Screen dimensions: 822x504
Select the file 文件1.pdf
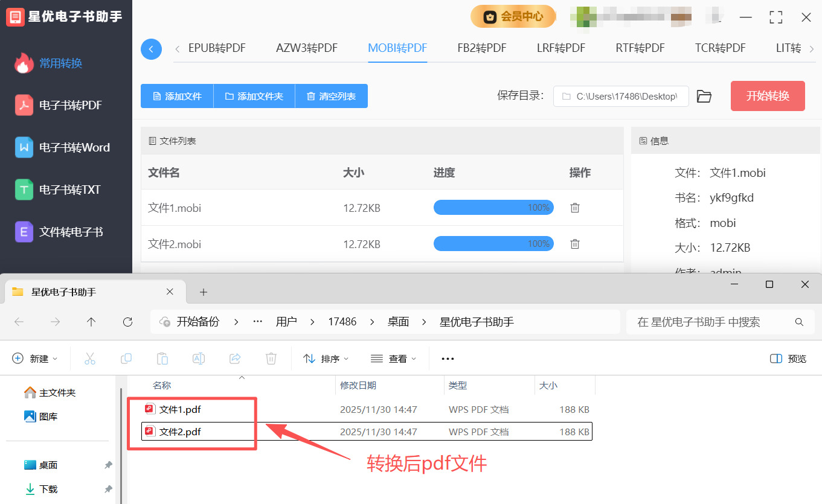click(180, 410)
